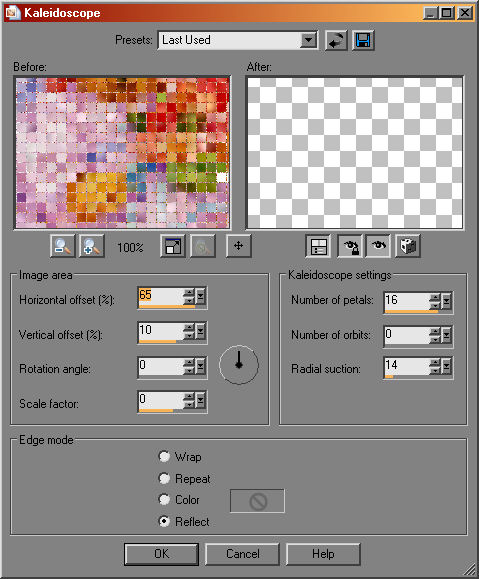Click the proof eye icon
The height and width of the screenshot is (579, 479).
pyautogui.click(x=378, y=246)
